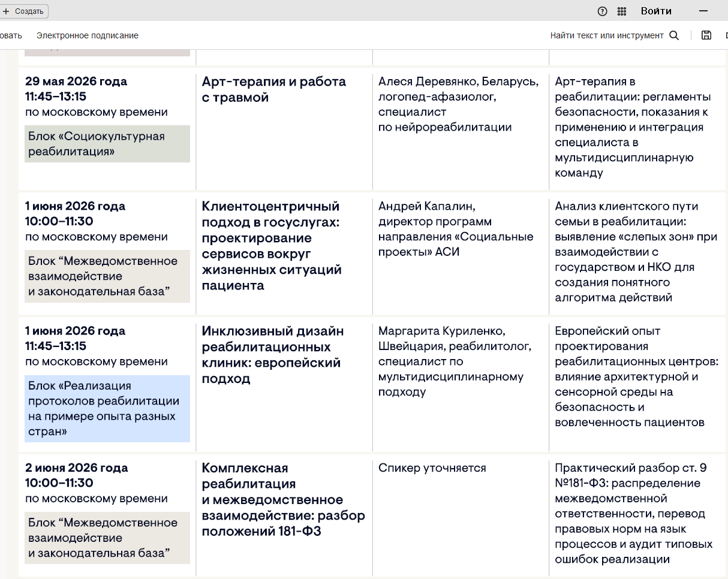This screenshot has height=579, width=728.
Task: Minimize the application window
Action: (x=704, y=11)
